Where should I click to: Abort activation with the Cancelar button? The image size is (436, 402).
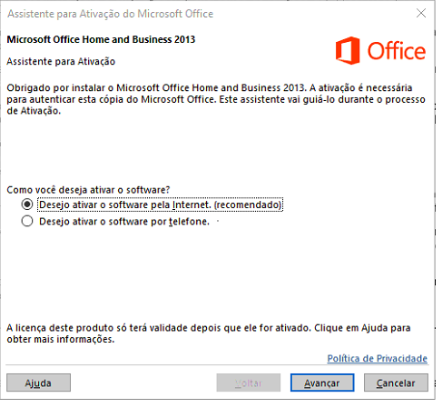click(396, 382)
